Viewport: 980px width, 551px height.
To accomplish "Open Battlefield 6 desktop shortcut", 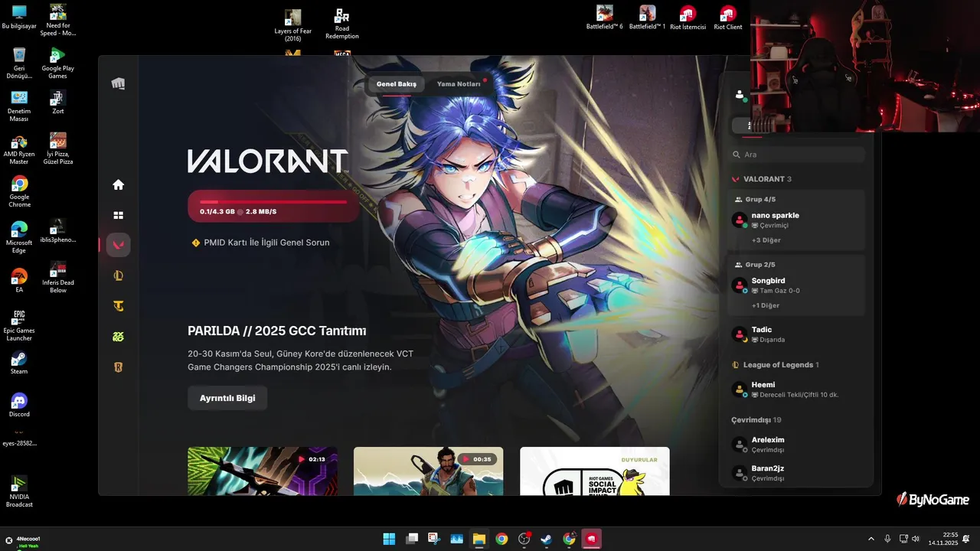I will click(x=605, y=18).
